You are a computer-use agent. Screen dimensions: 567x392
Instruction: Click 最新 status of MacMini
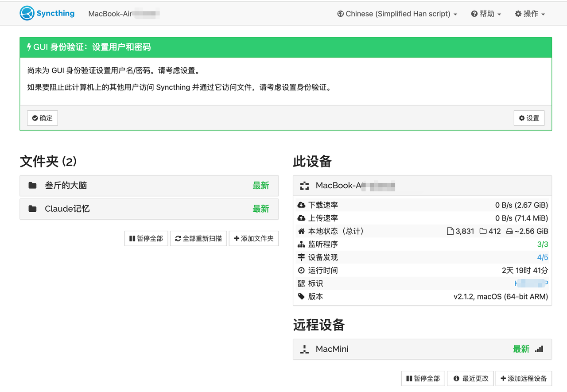521,349
